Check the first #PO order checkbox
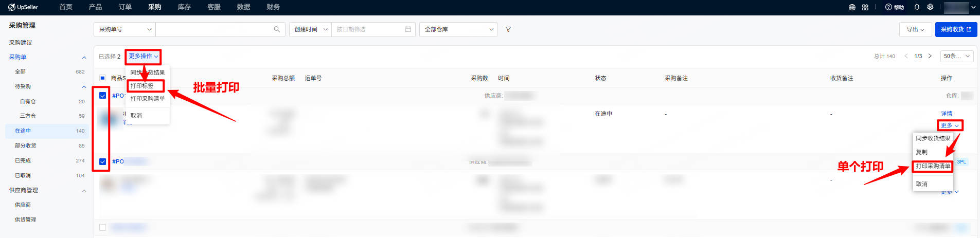 click(103, 96)
